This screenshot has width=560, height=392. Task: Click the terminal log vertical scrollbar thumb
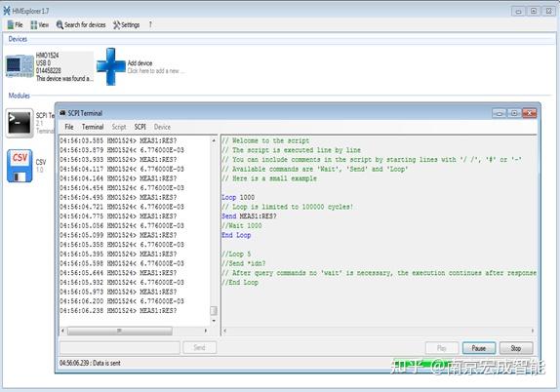coord(214,311)
